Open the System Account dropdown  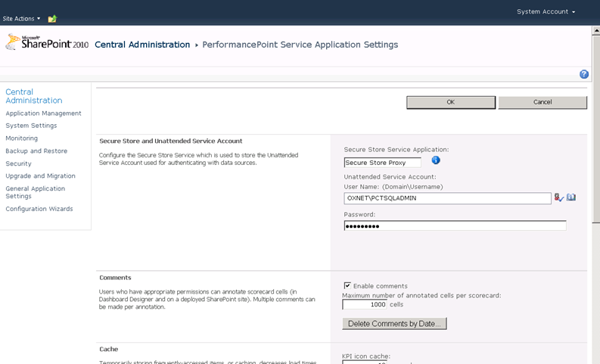pos(546,12)
